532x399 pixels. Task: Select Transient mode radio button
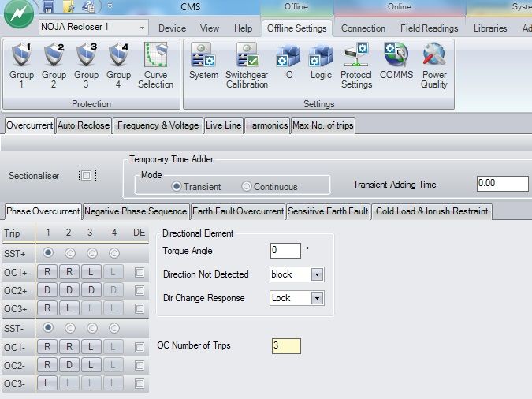177,186
